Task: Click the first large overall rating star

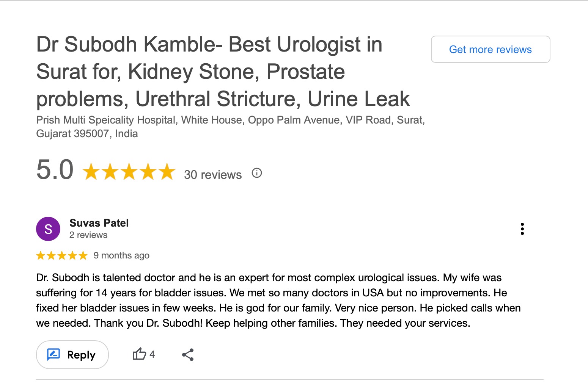Action: (x=91, y=172)
